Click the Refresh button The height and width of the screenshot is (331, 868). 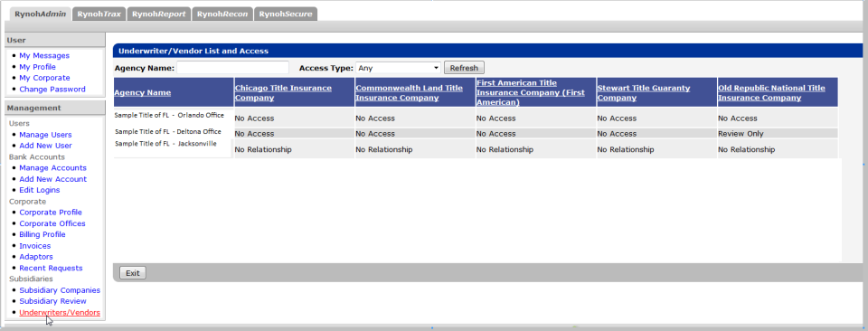click(x=464, y=68)
